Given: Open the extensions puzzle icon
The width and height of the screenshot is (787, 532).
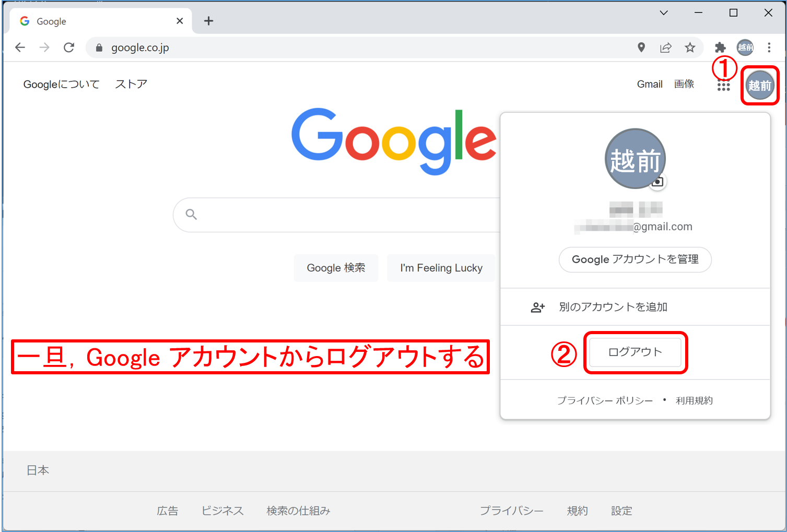Looking at the screenshot, I should [x=720, y=48].
